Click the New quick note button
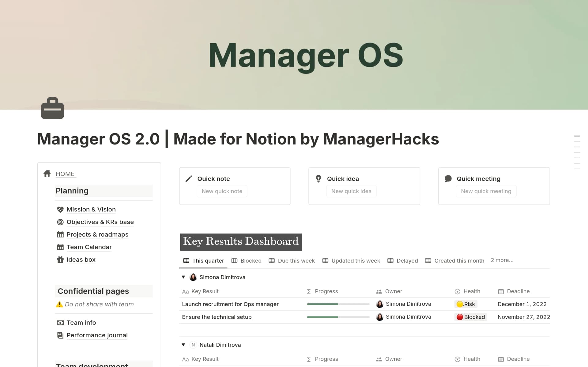This screenshot has width=588, height=367. (x=222, y=191)
